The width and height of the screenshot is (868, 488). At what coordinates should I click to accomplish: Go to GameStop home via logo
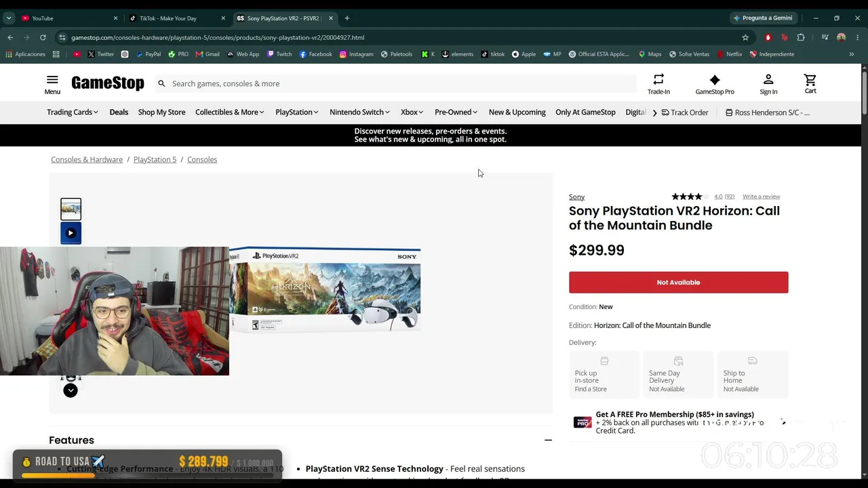(108, 83)
